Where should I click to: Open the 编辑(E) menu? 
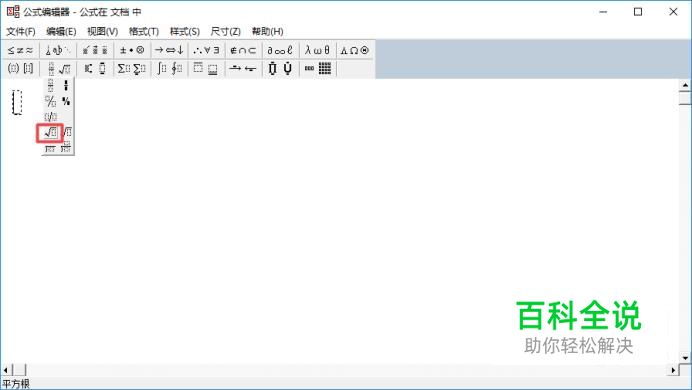click(x=61, y=32)
